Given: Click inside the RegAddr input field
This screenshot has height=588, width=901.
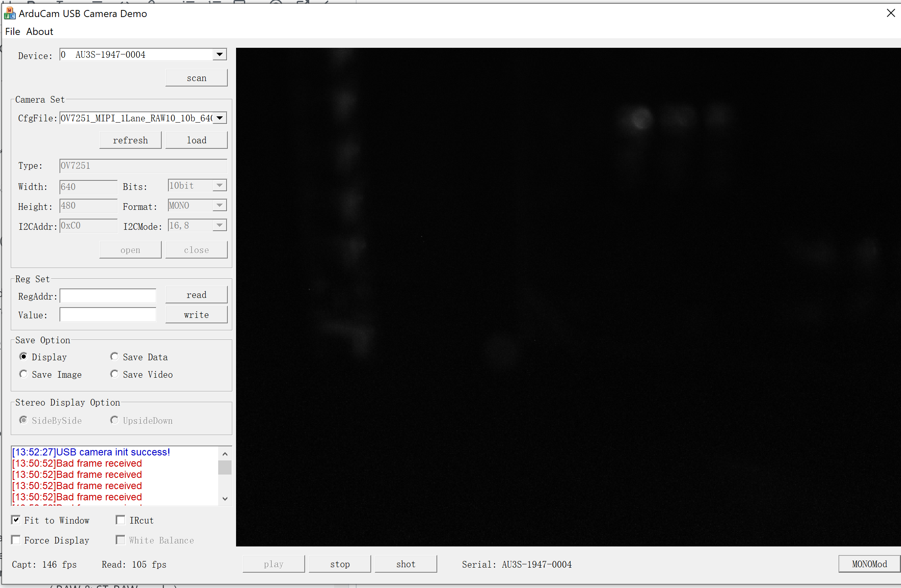Looking at the screenshot, I should pos(108,296).
